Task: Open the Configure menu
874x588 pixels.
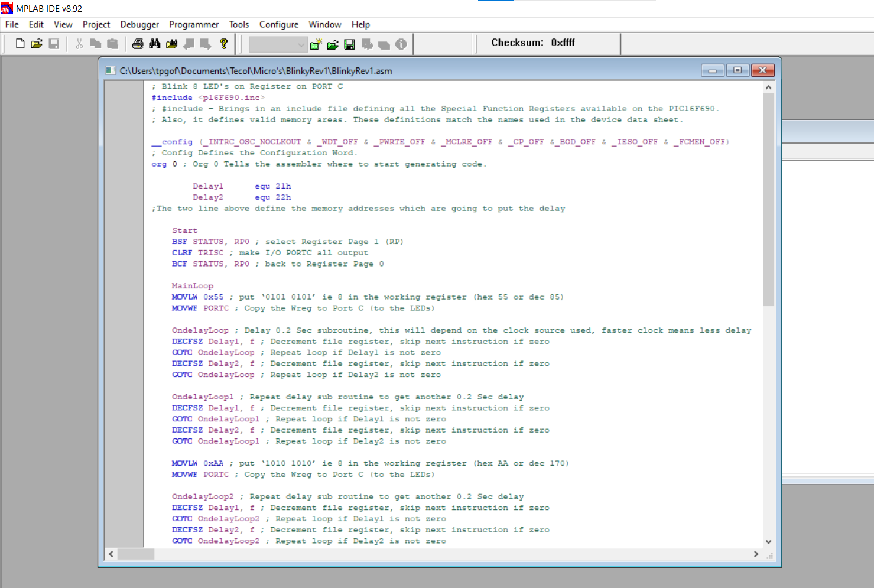Action: (x=279, y=24)
